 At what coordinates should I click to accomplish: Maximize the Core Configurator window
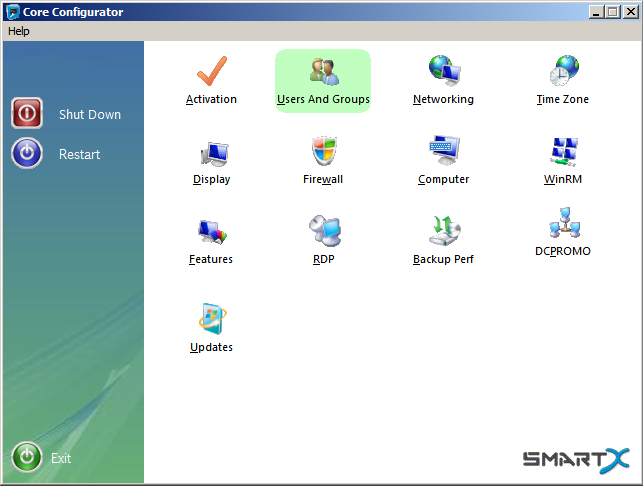click(613, 12)
